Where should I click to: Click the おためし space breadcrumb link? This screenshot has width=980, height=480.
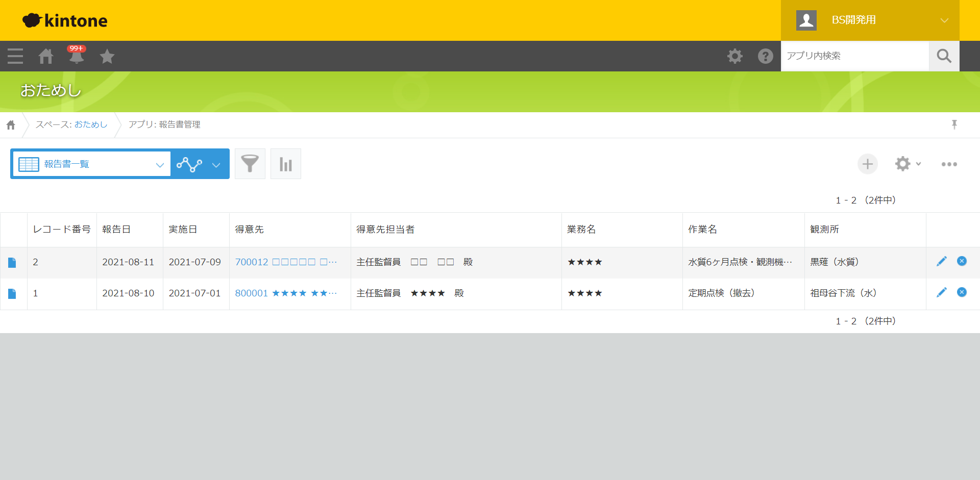tap(91, 124)
